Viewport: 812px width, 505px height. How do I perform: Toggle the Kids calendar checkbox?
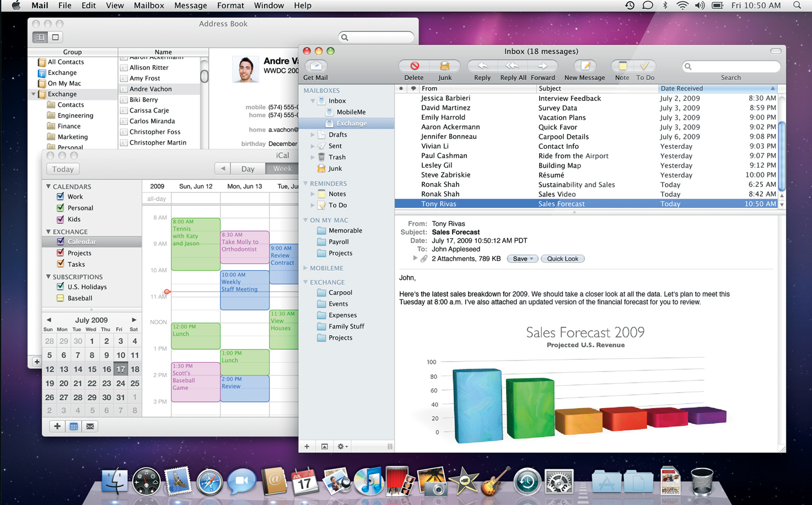coord(61,219)
